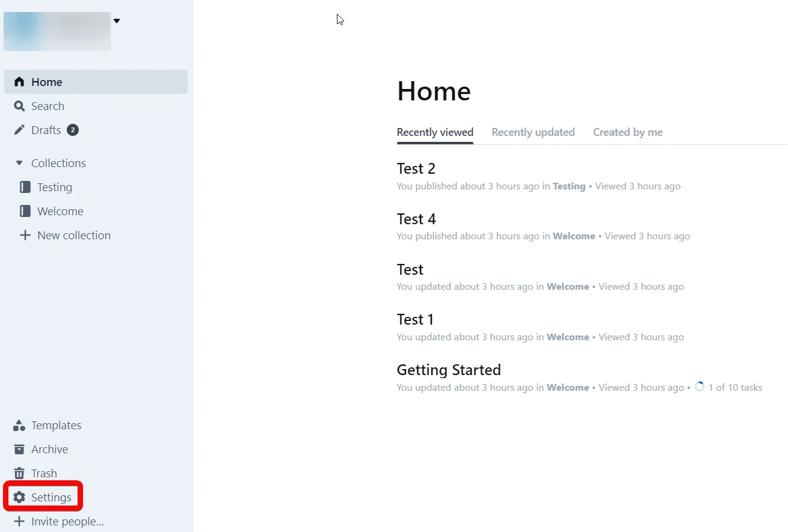
Task: Open Search via magnifying glass icon
Action: (x=19, y=106)
